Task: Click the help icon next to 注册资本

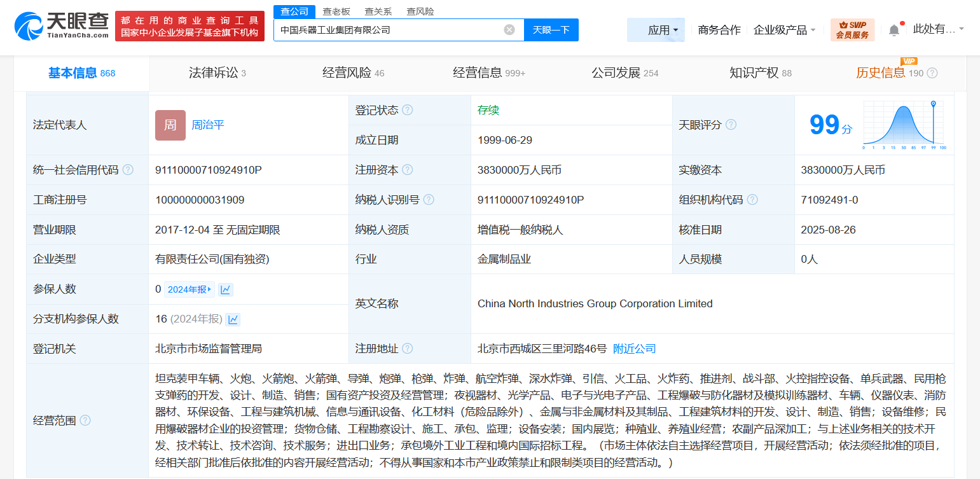Action: 407,169
